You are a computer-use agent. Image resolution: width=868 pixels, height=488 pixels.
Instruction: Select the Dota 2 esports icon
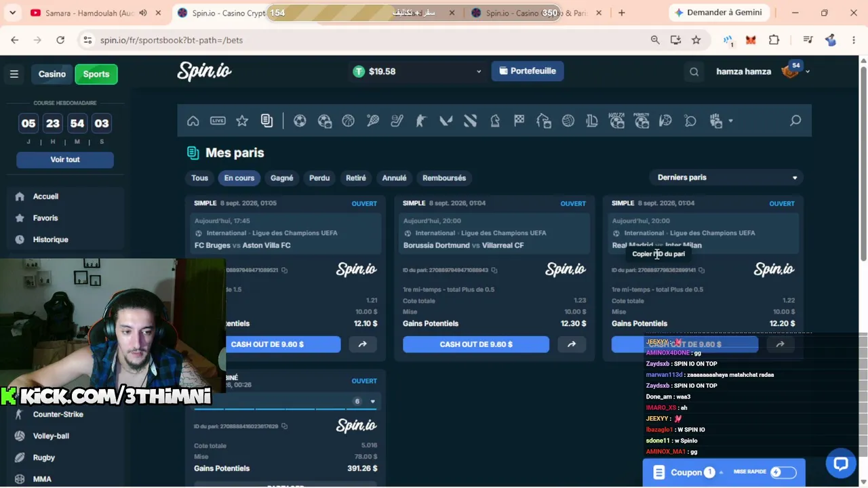[470, 121]
